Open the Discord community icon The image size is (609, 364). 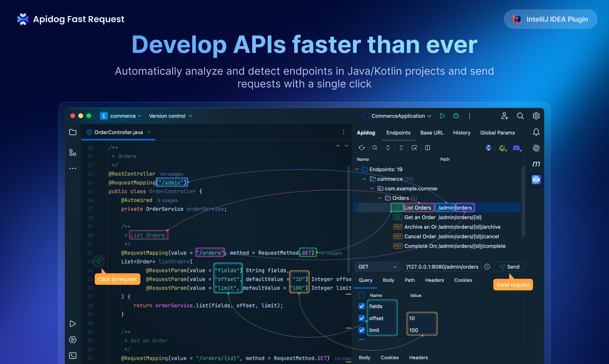pyautogui.click(x=516, y=148)
